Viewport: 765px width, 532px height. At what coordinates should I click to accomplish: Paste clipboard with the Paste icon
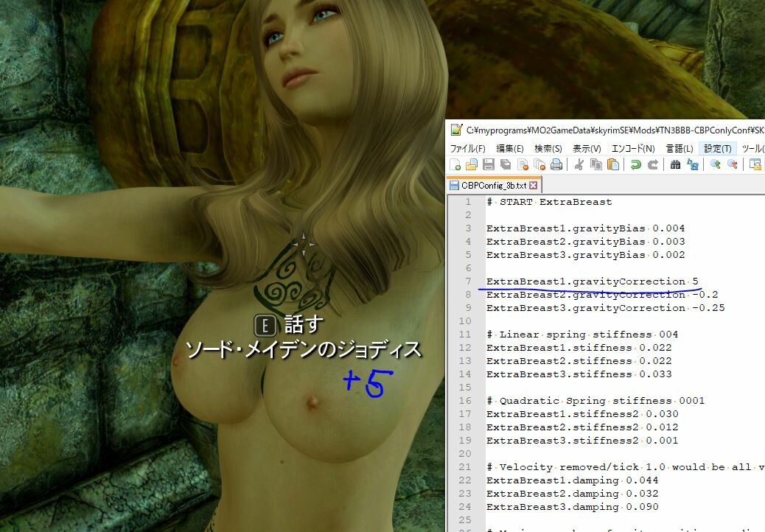click(x=613, y=165)
